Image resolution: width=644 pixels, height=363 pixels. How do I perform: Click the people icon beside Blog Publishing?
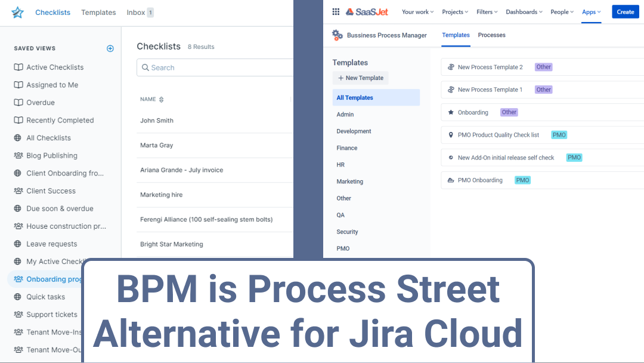(18, 155)
